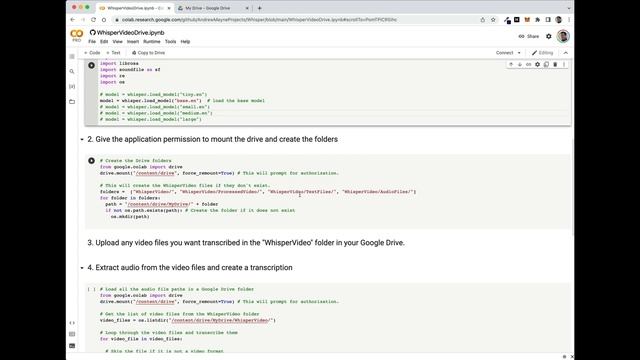
Task: Click the Share button
Action: click(529, 36)
